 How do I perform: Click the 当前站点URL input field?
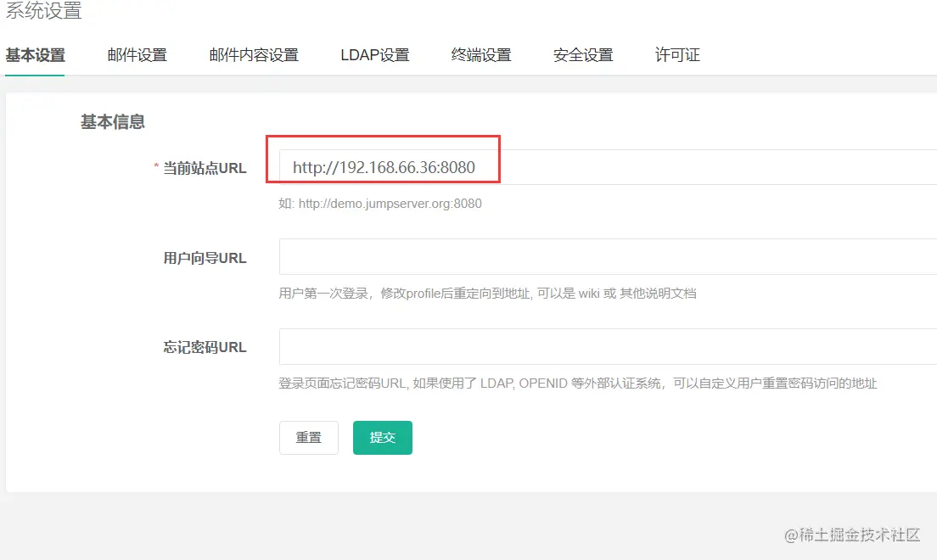point(608,167)
